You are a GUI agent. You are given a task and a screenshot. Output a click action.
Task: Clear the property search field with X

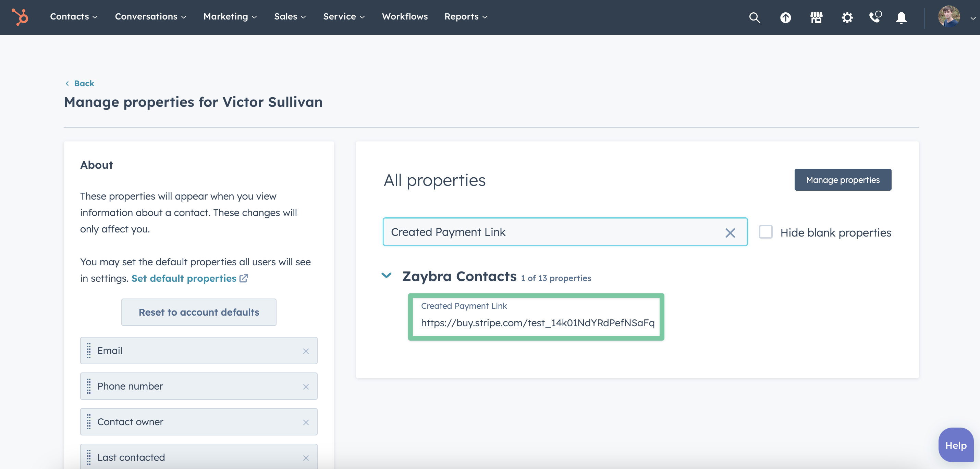[730, 233]
